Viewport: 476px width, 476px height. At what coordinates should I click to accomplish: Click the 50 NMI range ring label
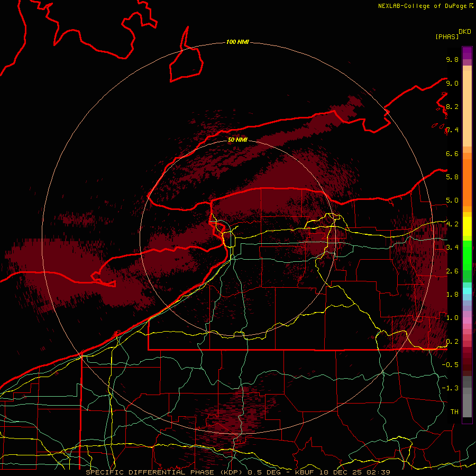coord(237,140)
